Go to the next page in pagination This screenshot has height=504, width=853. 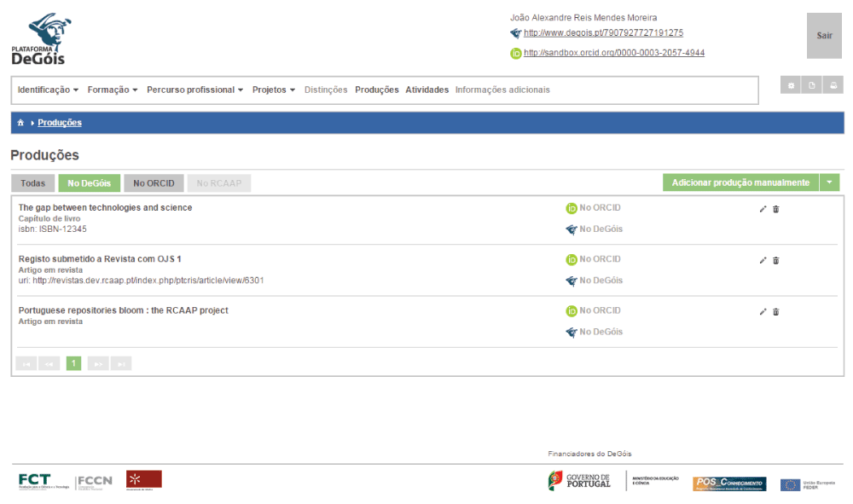(98, 364)
